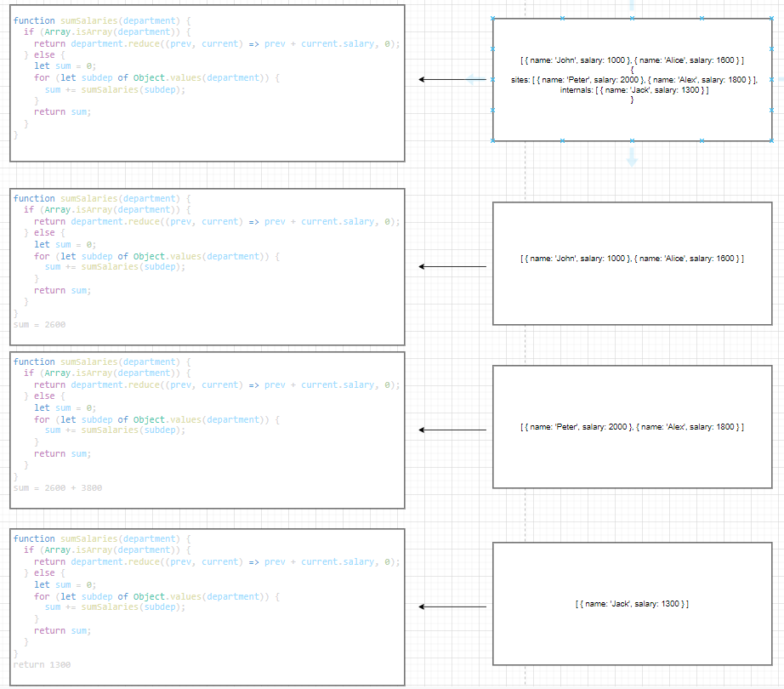The width and height of the screenshot is (784, 689).
Task: Click the top-right corner connection point of the selected box
Action: coord(771,19)
